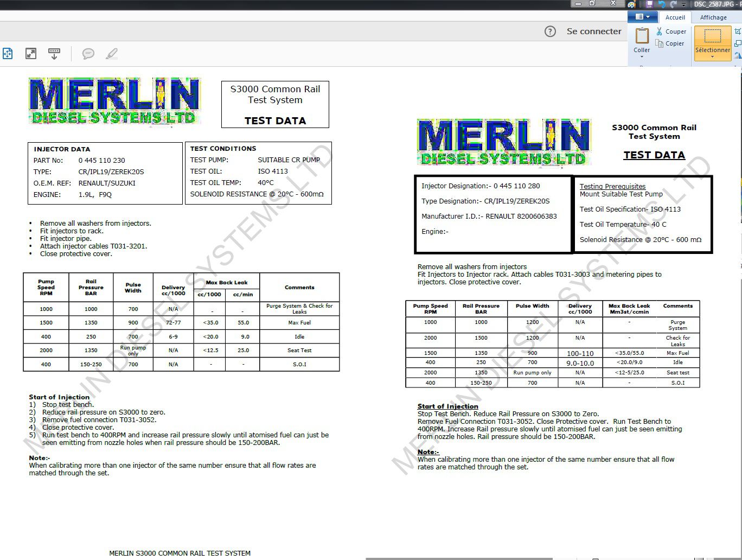The width and height of the screenshot is (742, 560).
Task: Click the back leak cell '55.0'
Action: pyautogui.click(x=243, y=322)
